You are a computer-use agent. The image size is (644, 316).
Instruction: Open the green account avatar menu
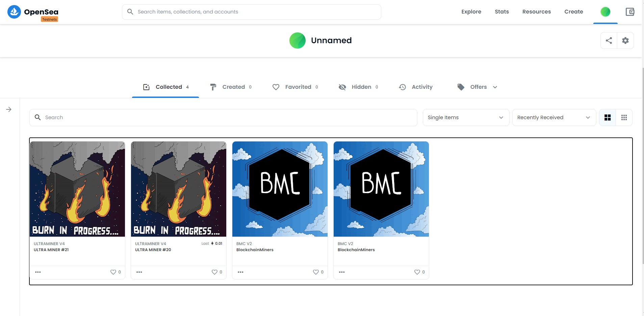[605, 12]
